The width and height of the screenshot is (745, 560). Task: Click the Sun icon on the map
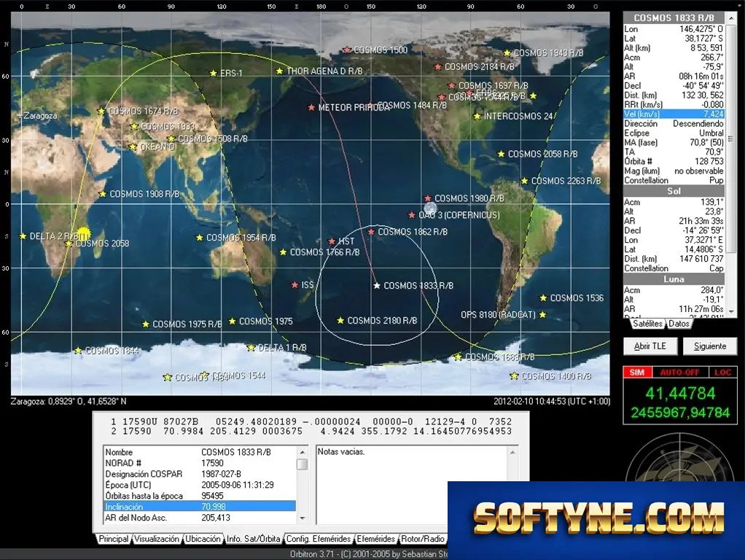[x=83, y=234]
